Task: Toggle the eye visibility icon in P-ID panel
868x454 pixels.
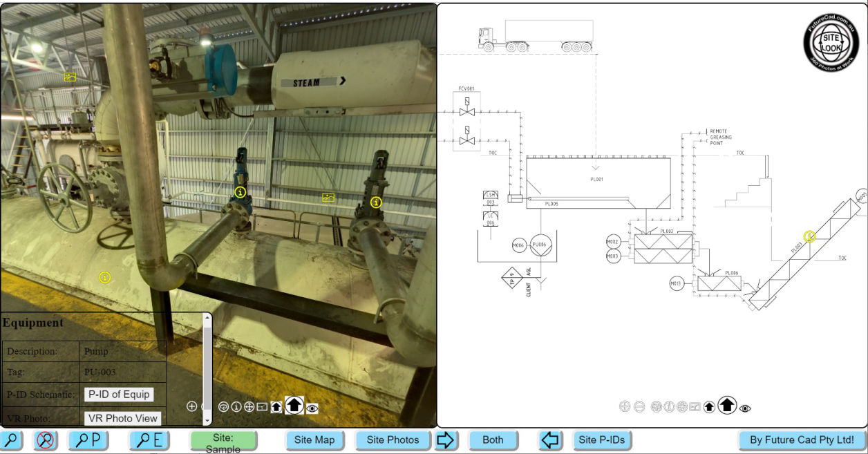Action: coord(745,408)
